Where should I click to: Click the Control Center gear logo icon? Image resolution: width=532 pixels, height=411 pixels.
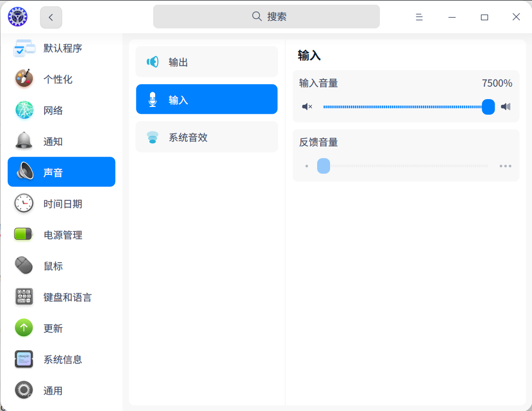click(x=18, y=17)
